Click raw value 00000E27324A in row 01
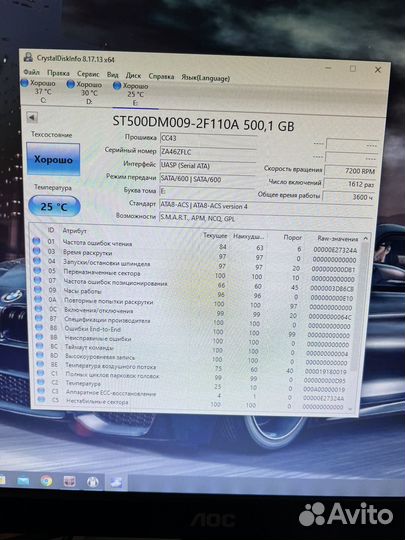Image resolution: width=405 pixels, height=540 pixels. [x=335, y=250]
